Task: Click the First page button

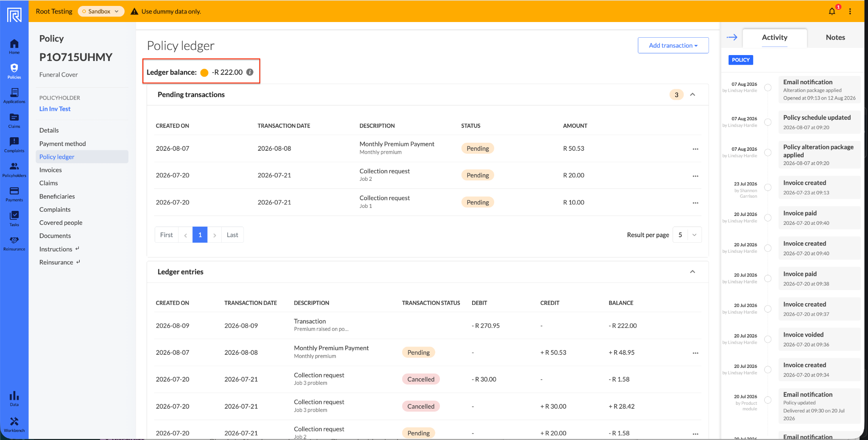Action: point(167,235)
